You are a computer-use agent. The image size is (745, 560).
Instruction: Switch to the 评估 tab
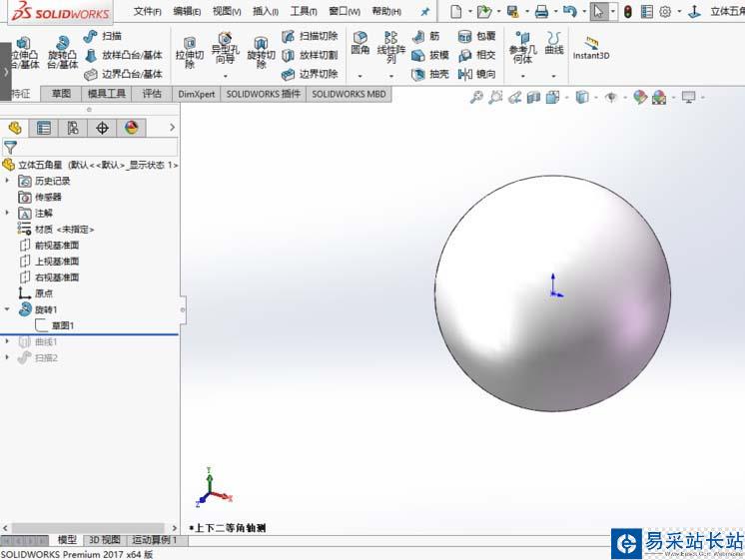tap(152, 94)
